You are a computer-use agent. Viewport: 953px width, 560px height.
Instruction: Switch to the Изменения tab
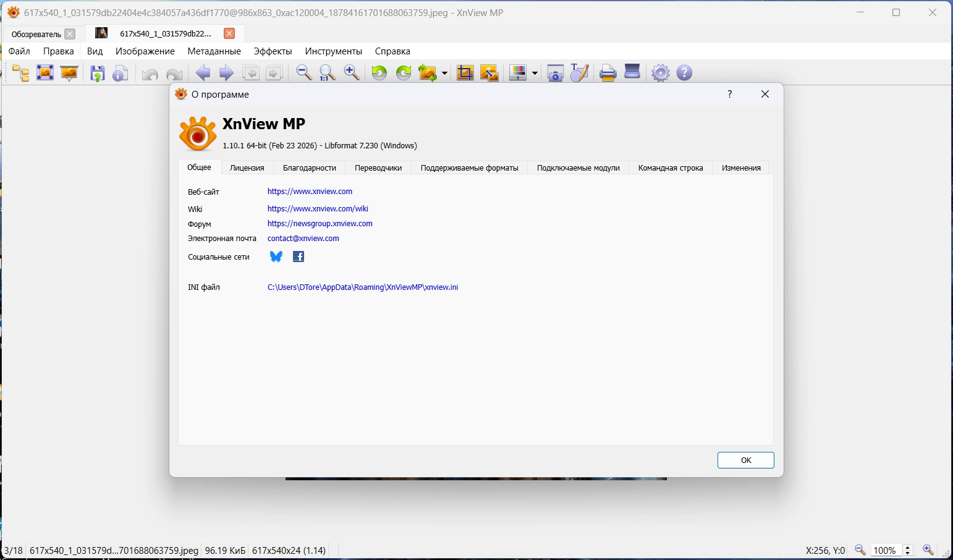tap(741, 168)
